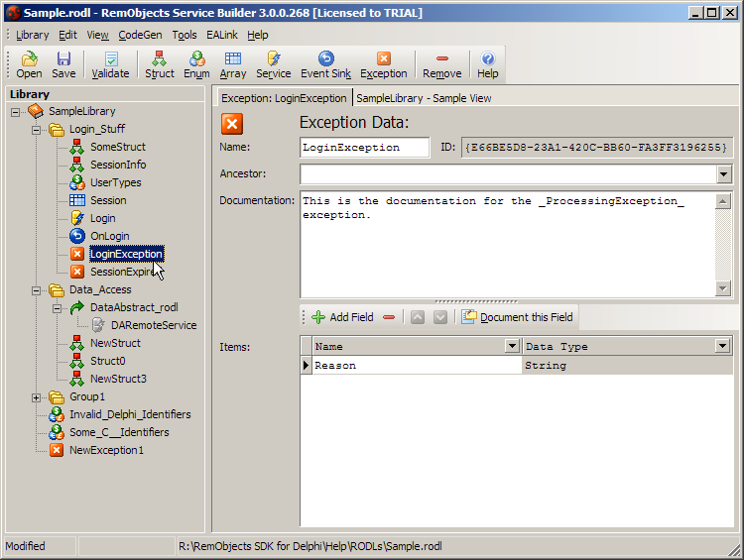744x560 pixels.
Task: Select Login service in tree
Action: [x=103, y=219]
